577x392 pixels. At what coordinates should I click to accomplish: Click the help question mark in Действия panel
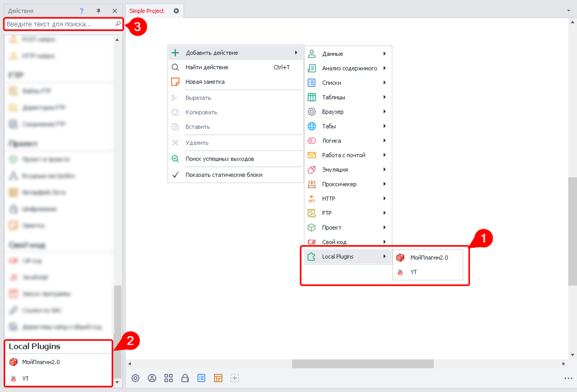[82, 11]
